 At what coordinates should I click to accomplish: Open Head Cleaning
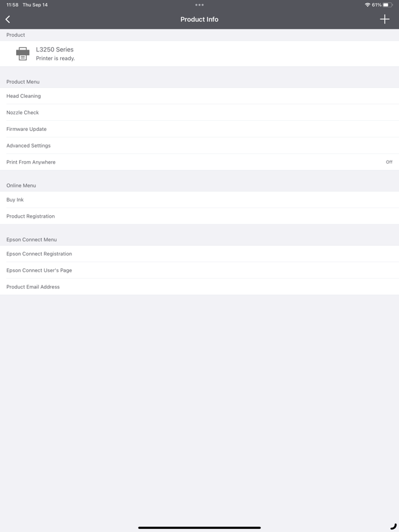click(x=199, y=96)
